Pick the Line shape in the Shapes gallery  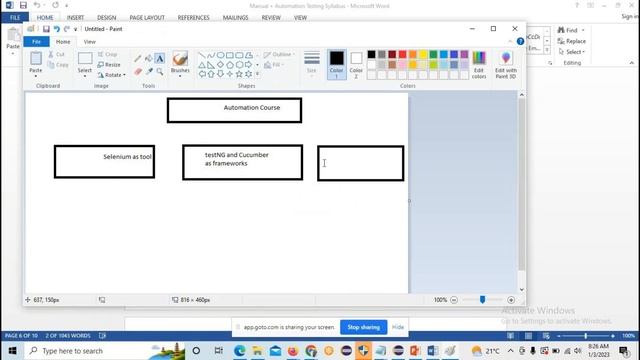pos(202,55)
